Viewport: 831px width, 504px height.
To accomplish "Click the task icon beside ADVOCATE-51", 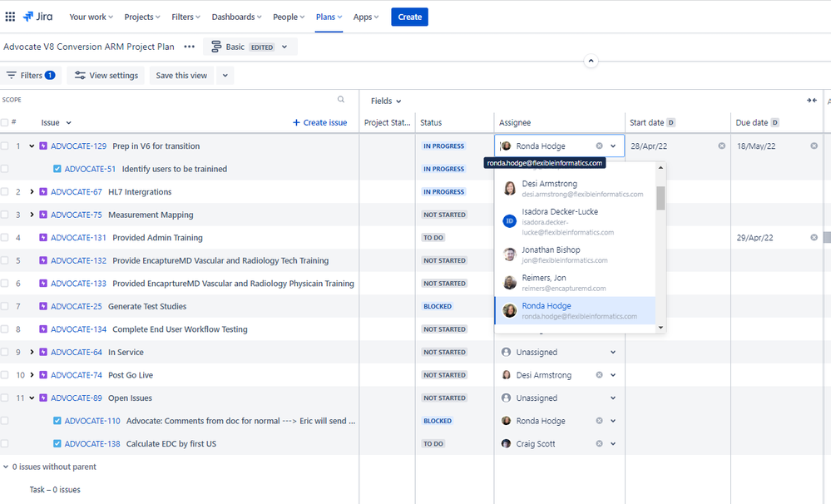I will point(57,168).
